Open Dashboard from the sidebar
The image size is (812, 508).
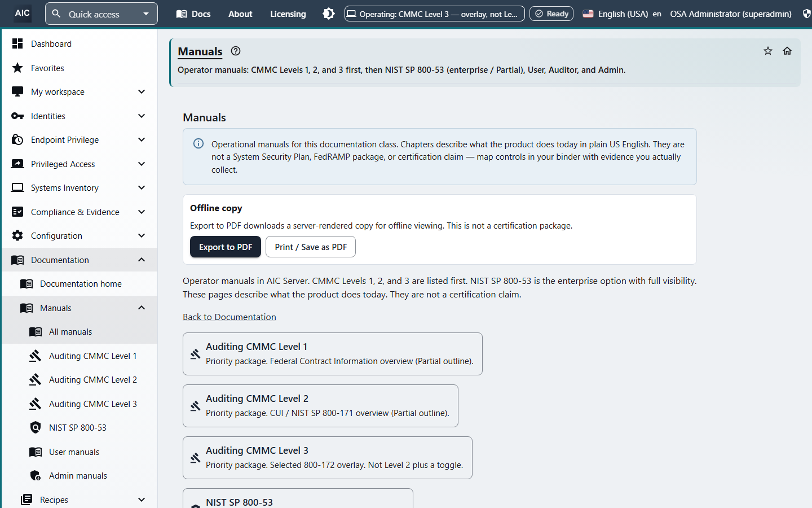[80, 43]
